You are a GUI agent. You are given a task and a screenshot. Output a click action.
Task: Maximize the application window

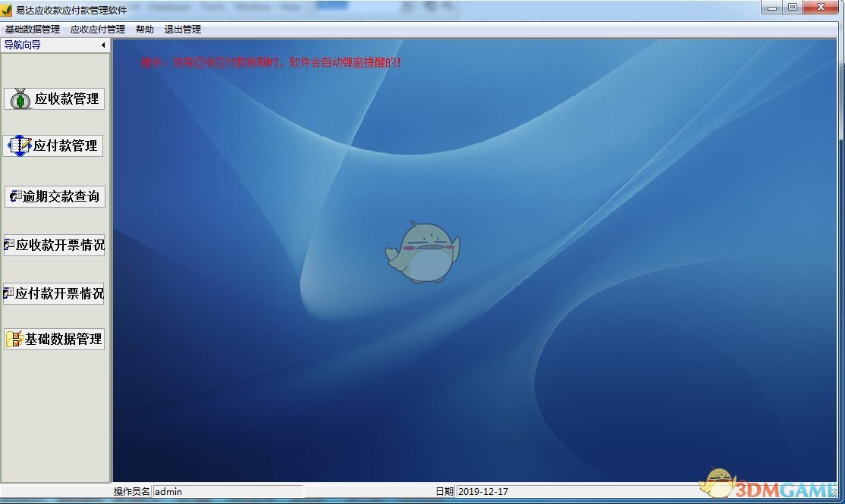(x=792, y=8)
